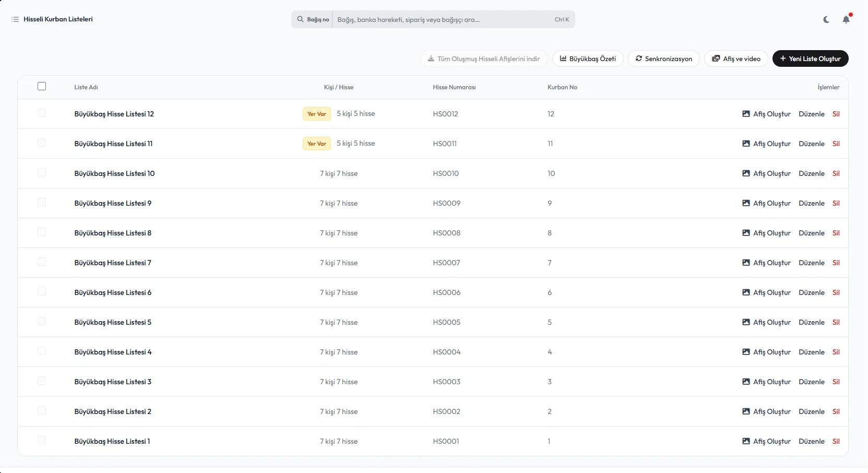Click 'Yer Var' badge in Listesi 12 row
Image resolution: width=868 pixels, height=473 pixels.
point(317,114)
